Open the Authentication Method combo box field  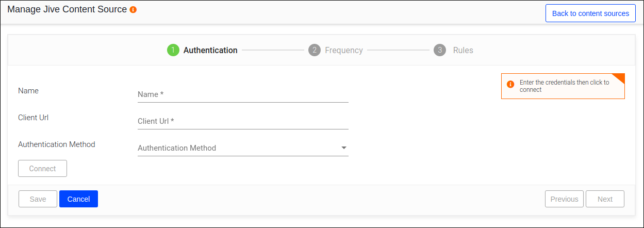237,148
